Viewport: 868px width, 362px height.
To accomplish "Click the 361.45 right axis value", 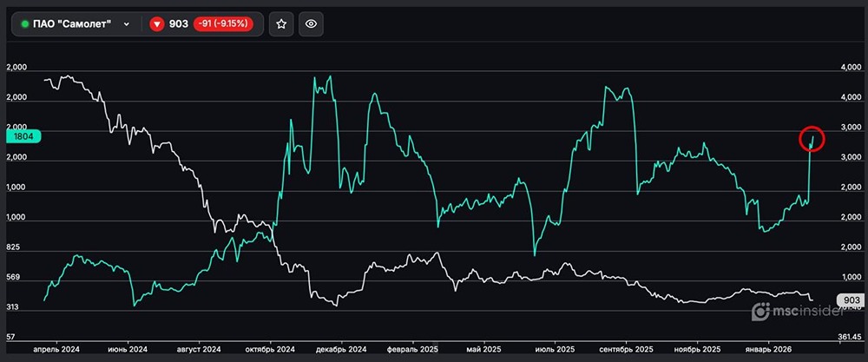I will coord(847,337).
